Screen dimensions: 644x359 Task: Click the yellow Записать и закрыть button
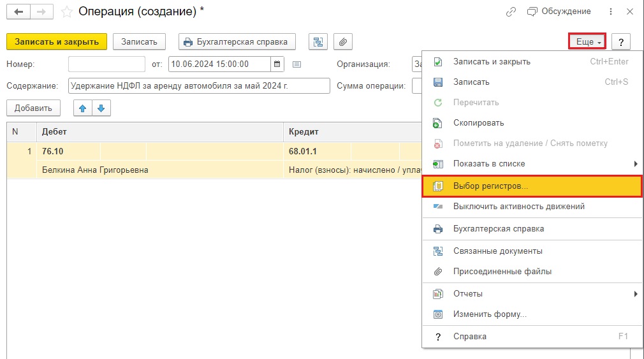(x=57, y=42)
